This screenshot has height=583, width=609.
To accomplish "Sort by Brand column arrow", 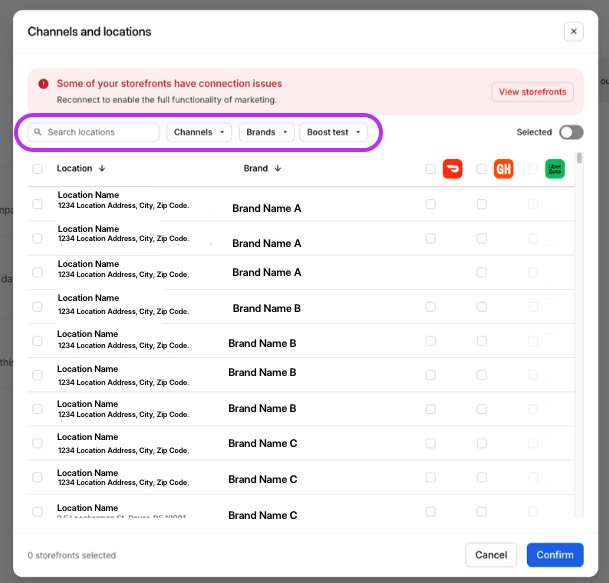I will 278,169.
